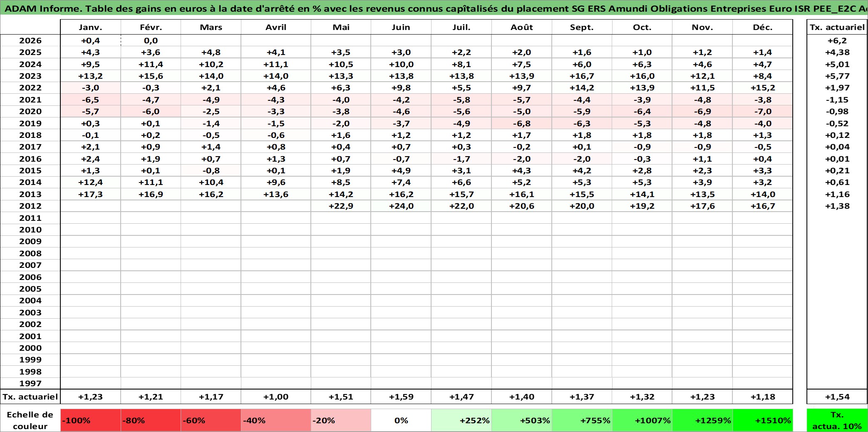Select the 2026 year row label
The width and height of the screenshot is (868, 432).
tap(30, 40)
